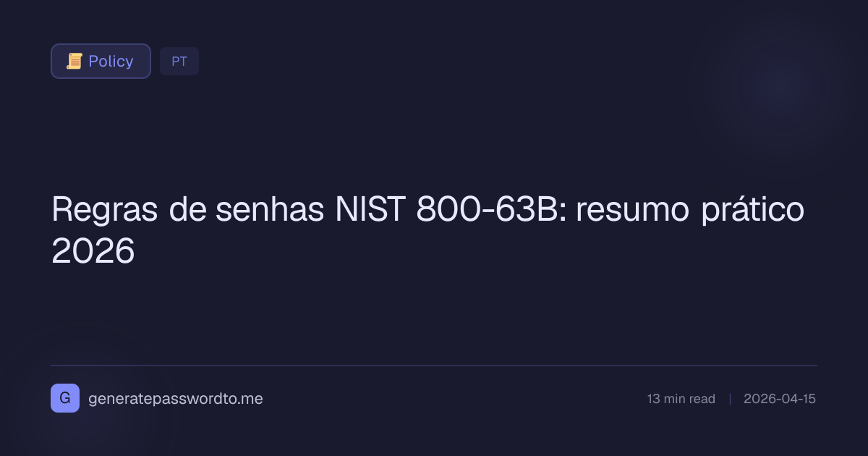Open the generatepasswordto.me site link

(175, 399)
